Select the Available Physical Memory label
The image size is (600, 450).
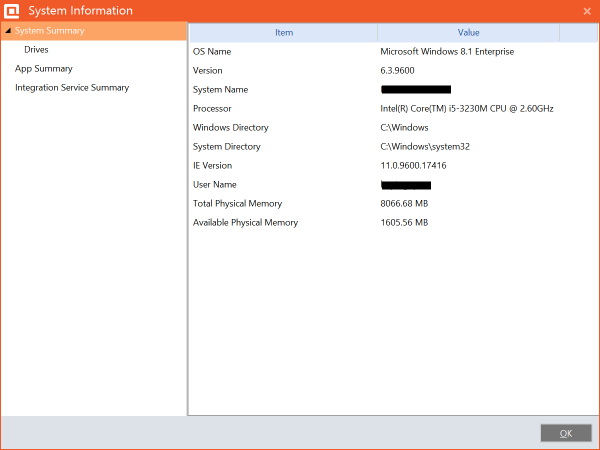(245, 223)
